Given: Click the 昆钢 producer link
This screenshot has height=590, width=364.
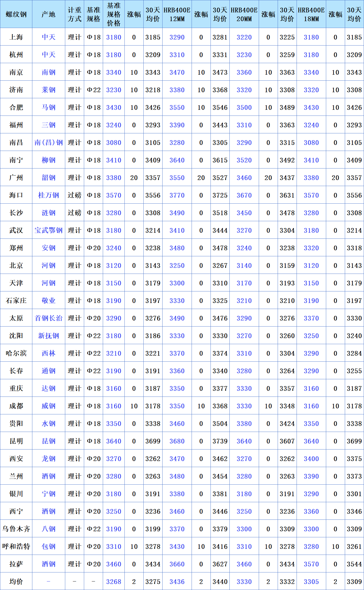Looking at the screenshot, I should coord(49,441).
